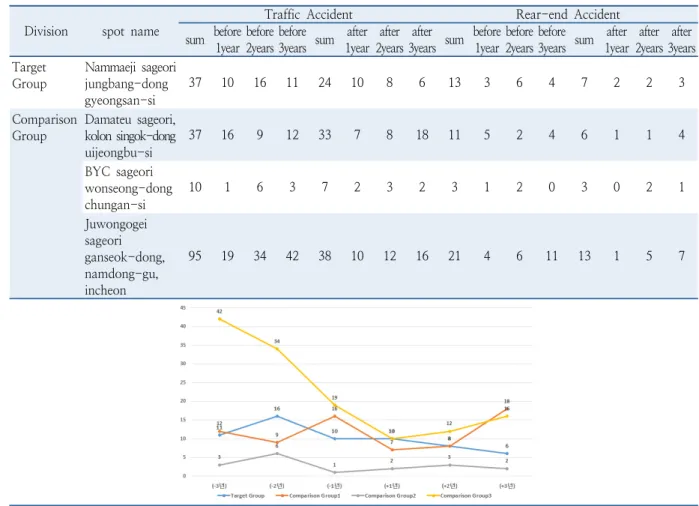Click first sum value 37 in Damateu row

click(x=195, y=135)
